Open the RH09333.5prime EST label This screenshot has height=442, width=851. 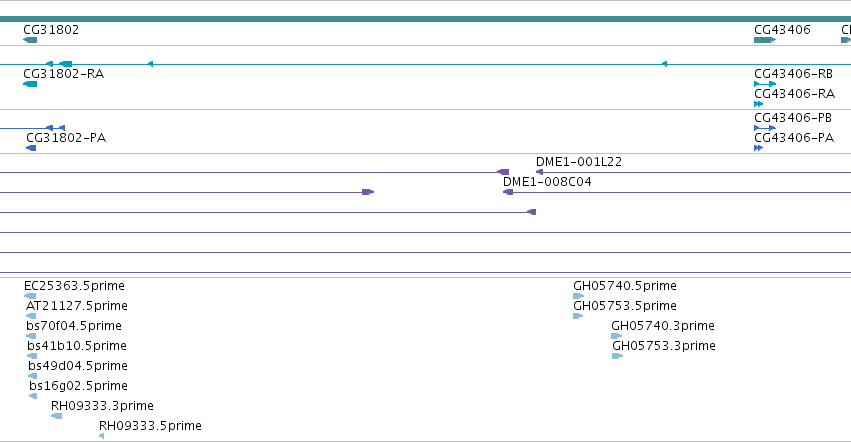pyautogui.click(x=150, y=426)
